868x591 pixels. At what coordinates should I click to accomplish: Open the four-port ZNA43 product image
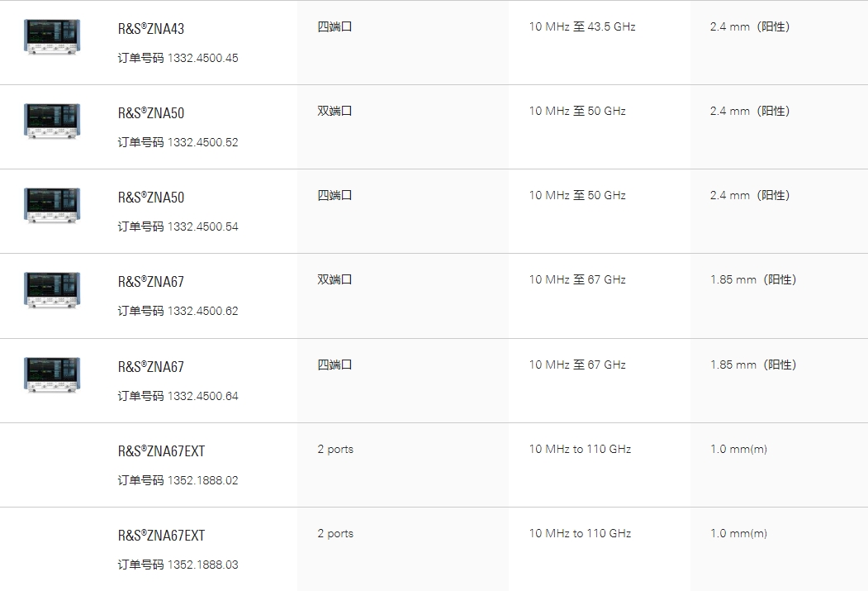tap(52, 37)
